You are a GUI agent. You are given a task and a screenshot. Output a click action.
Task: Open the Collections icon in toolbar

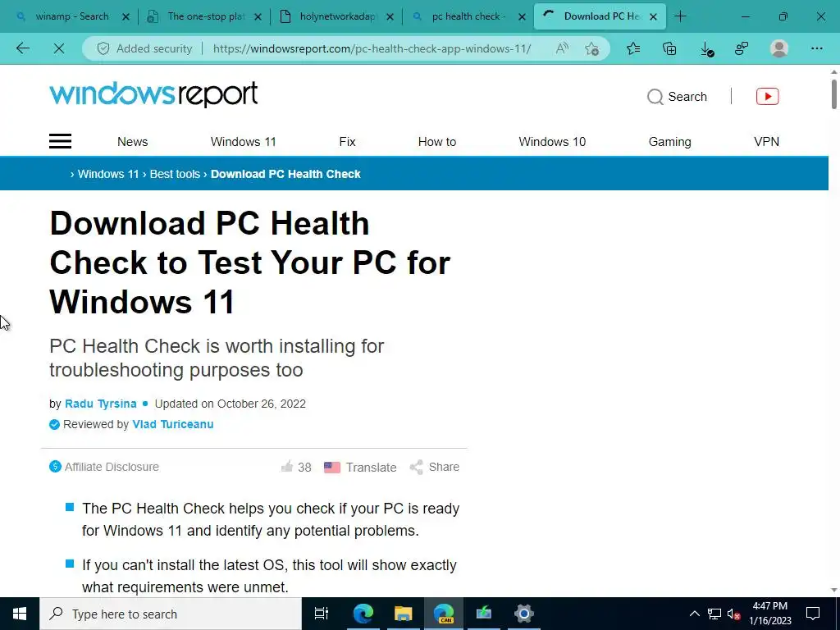[669, 48]
